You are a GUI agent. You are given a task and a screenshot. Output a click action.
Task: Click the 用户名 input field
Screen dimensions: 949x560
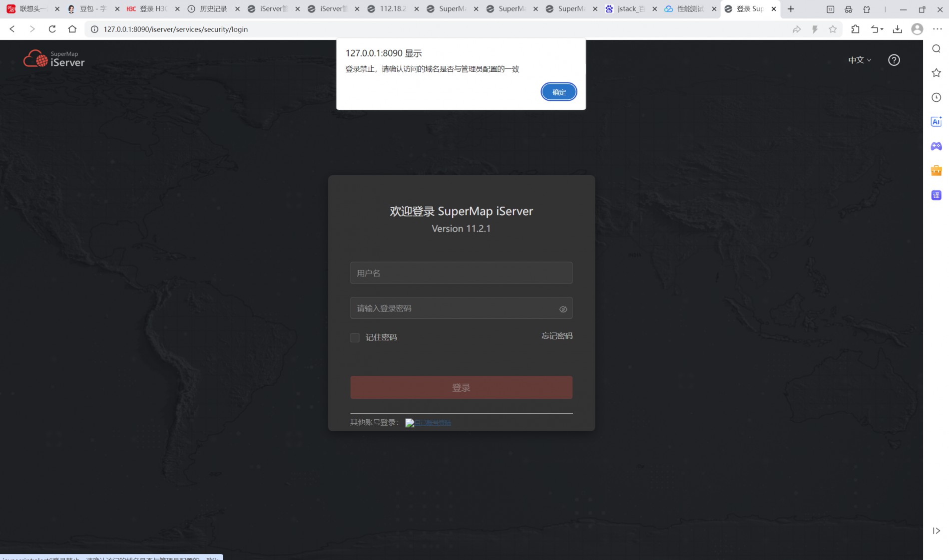461,273
